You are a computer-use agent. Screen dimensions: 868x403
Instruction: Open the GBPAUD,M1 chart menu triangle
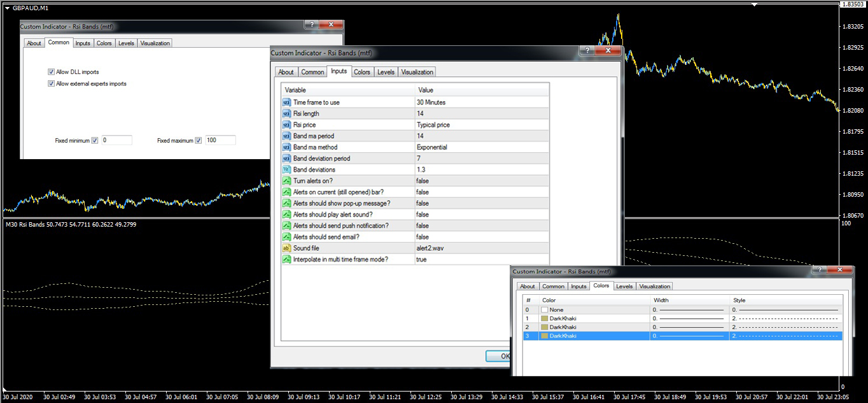pyautogui.click(x=7, y=8)
